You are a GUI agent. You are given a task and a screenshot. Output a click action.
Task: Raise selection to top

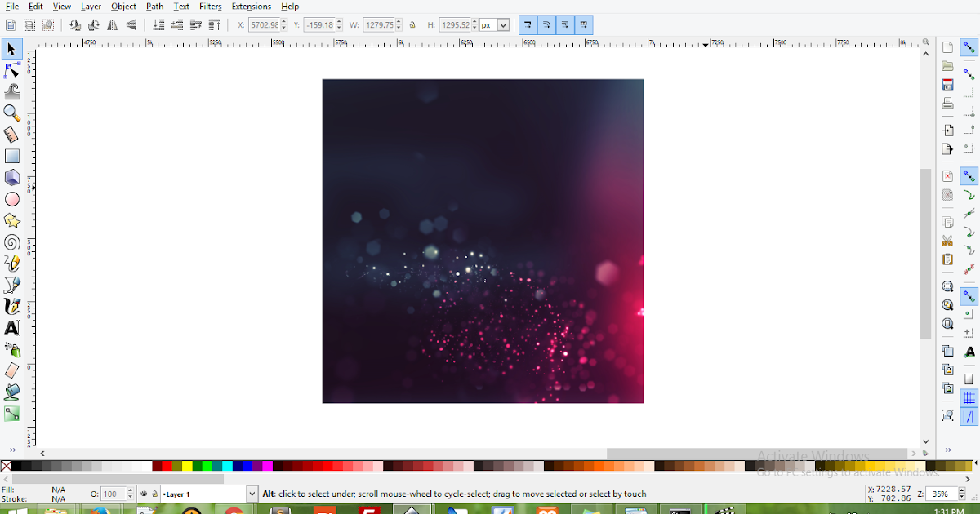pyautogui.click(x=215, y=25)
